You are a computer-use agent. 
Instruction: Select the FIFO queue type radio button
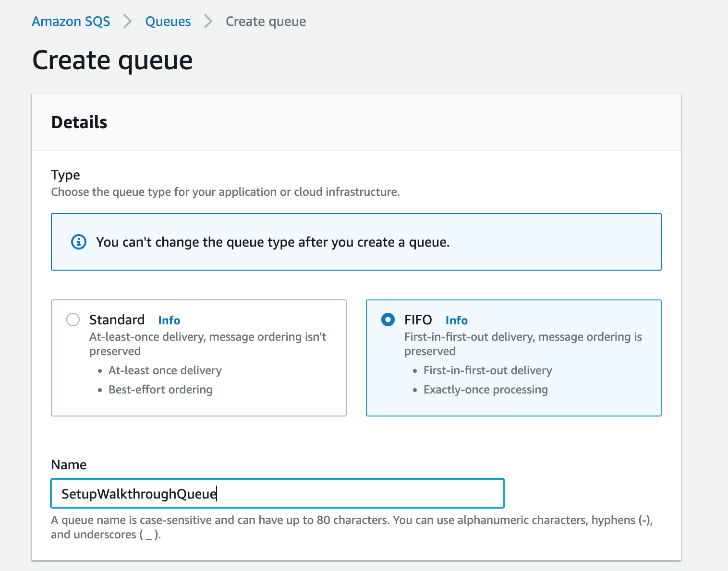click(x=388, y=320)
